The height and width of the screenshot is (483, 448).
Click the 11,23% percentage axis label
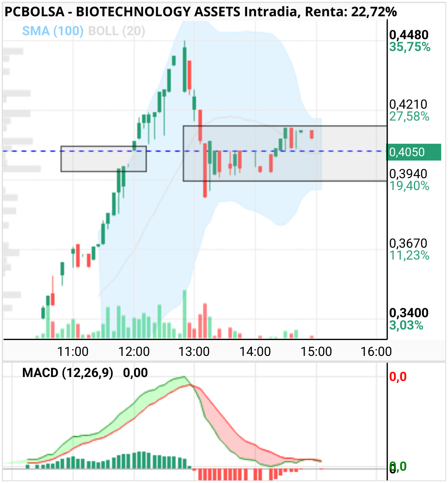pos(409,256)
